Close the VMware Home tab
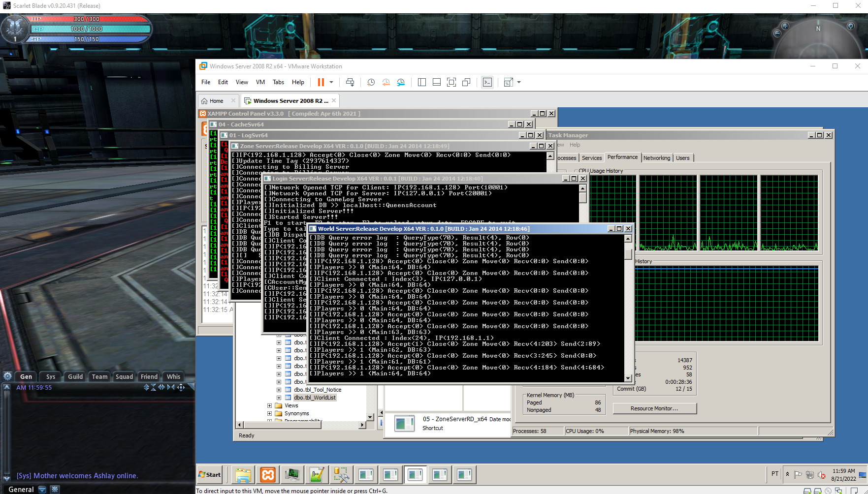The height and width of the screenshot is (494, 868). 233,100
